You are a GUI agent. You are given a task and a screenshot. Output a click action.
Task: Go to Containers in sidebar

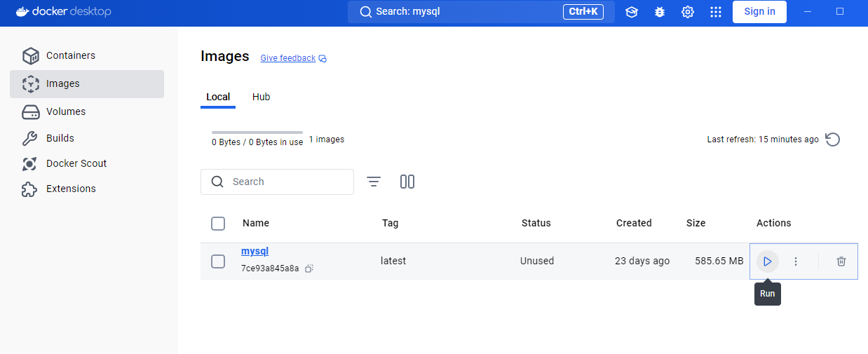87,55
